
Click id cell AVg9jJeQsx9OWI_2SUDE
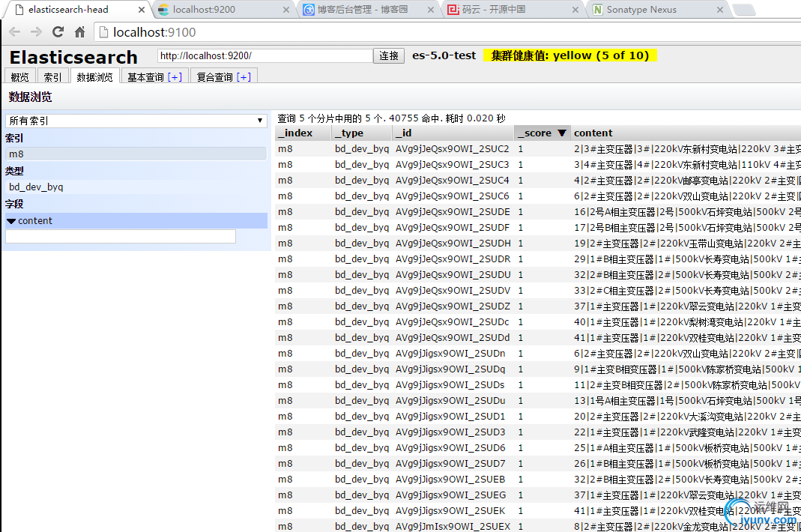[453, 211]
